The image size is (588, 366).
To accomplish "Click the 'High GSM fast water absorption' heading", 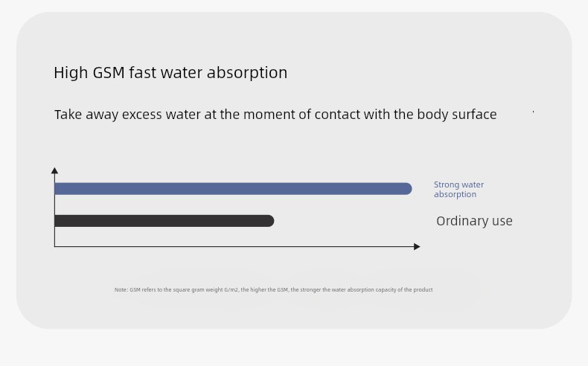I will (x=170, y=73).
